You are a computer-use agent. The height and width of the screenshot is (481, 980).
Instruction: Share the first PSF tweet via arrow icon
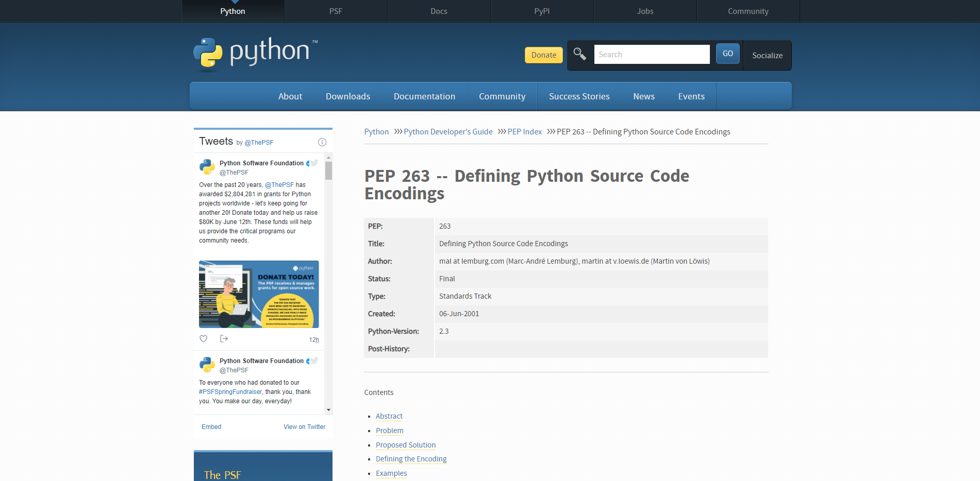[x=224, y=339]
